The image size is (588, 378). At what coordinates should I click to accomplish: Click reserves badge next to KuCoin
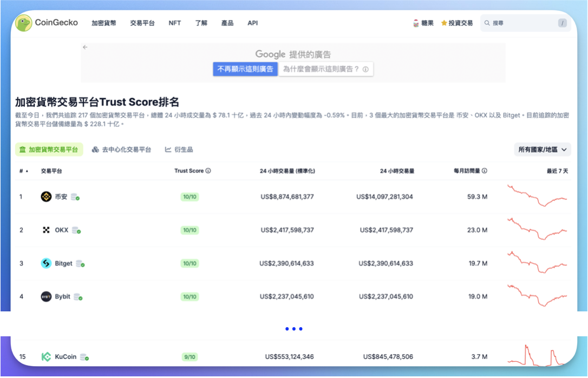84,357
